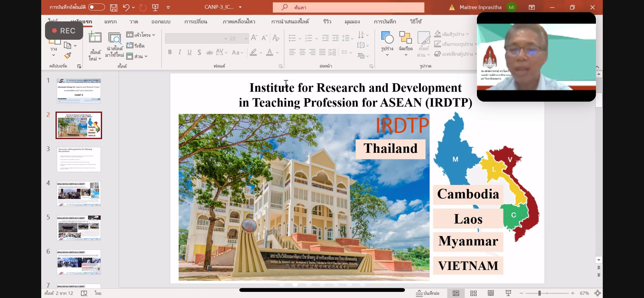Click the Notes button in status bar
Viewport: 644px width, 298px height.
[x=428, y=293]
